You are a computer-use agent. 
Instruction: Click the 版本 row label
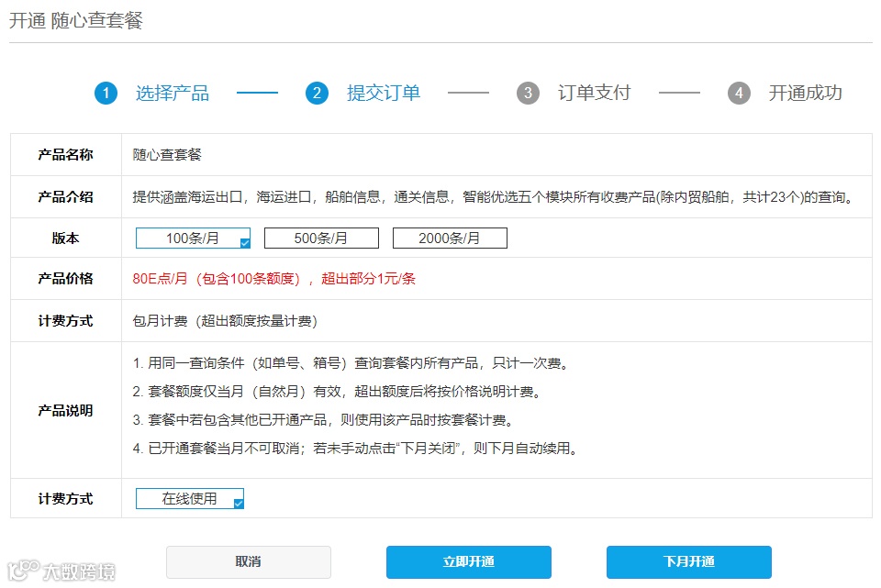[66, 239]
